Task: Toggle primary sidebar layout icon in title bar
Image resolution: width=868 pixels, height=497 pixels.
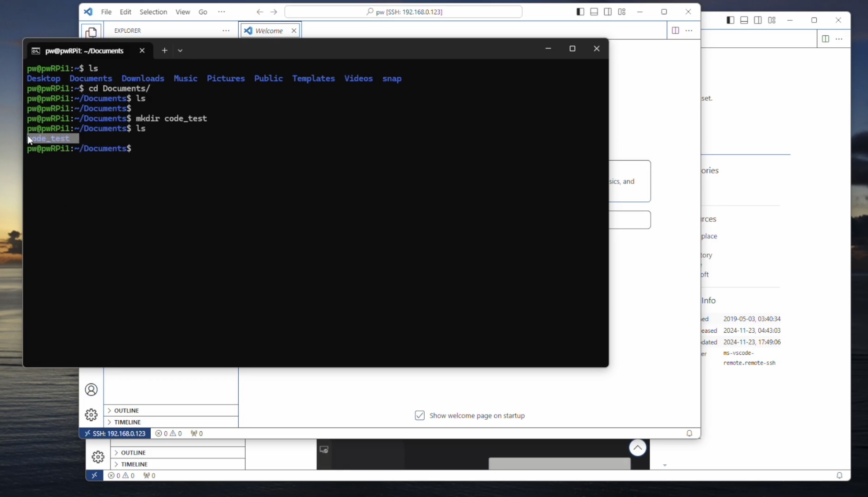Action: pyautogui.click(x=580, y=12)
